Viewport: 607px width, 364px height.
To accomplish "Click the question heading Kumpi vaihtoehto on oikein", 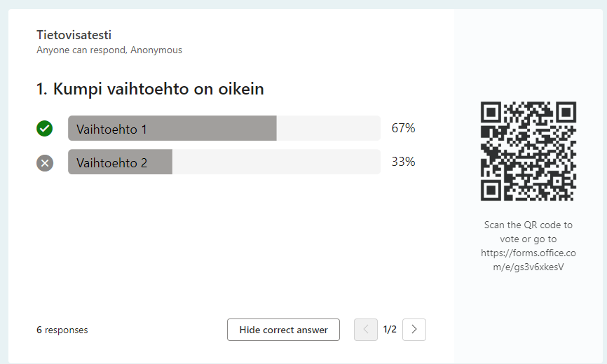I will click(x=150, y=89).
